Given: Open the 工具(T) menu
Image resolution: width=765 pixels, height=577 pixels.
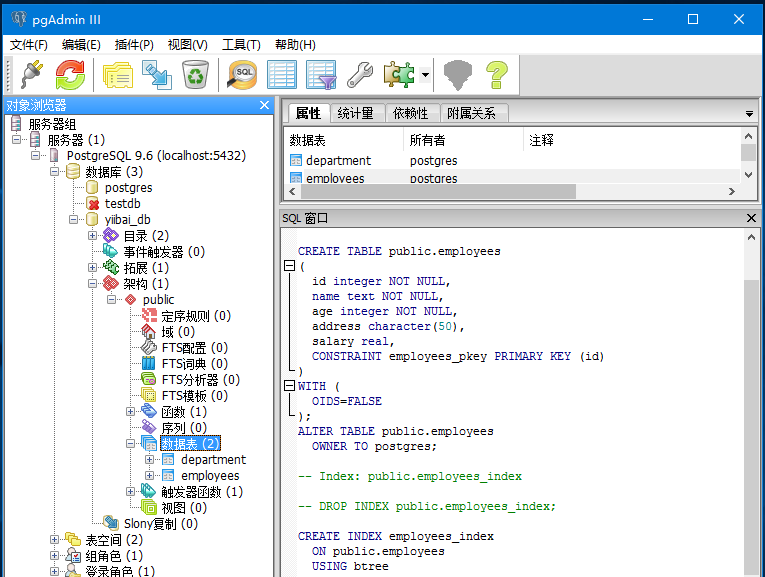Looking at the screenshot, I should tap(241, 45).
